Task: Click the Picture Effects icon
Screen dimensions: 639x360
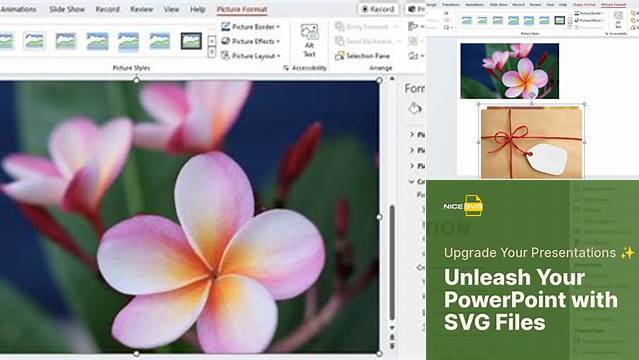Action: click(x=225, y=41)
